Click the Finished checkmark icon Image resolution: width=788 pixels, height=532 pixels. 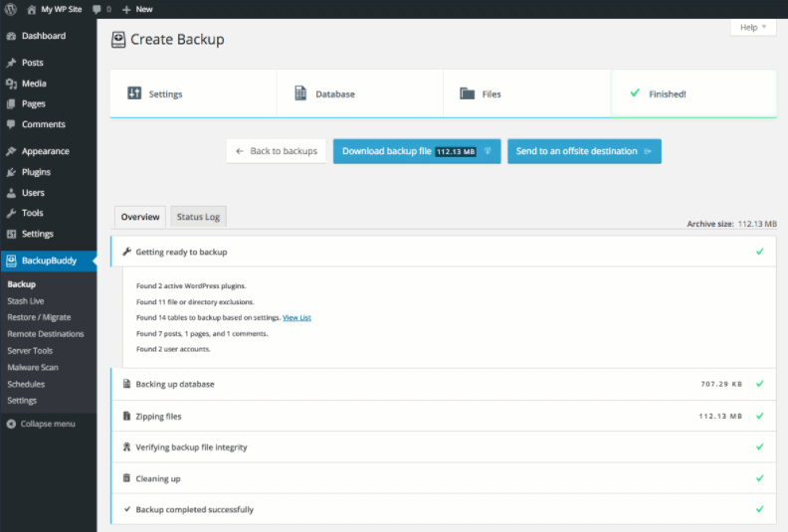pos(635,92)
